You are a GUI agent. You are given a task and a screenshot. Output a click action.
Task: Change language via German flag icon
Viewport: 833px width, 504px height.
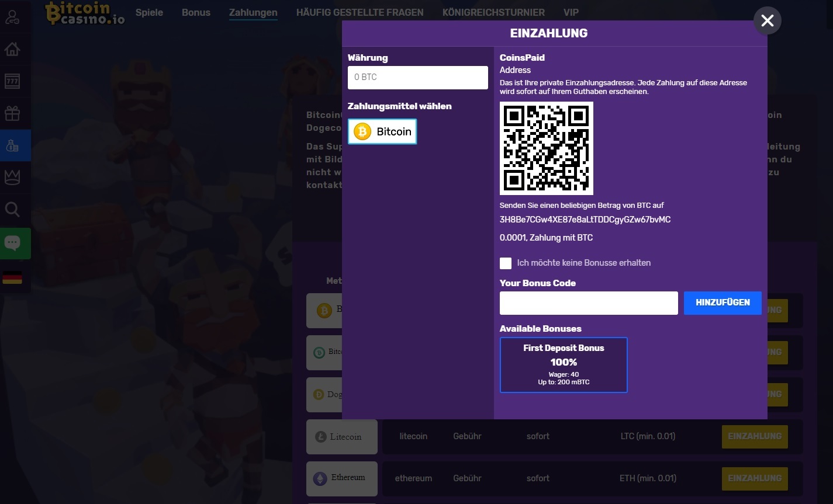click(x=12, y=277)
